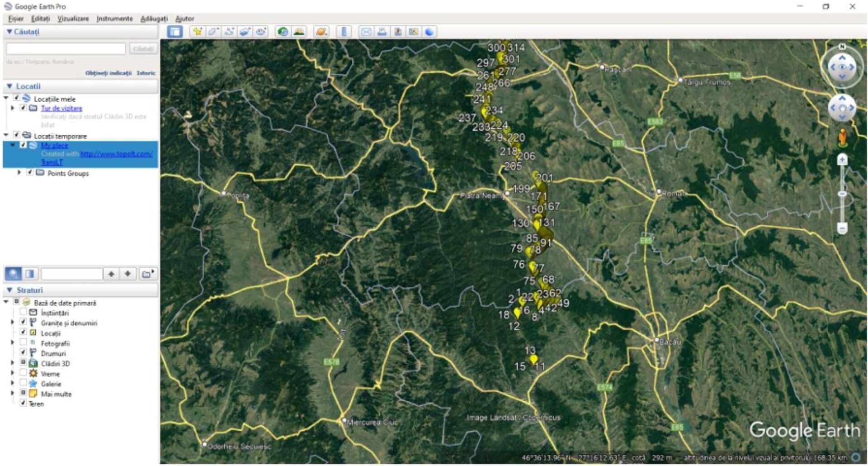Expand Clădiri 3D layer group
The height and width of the screenshot is (466, 868).
point(13,363)
